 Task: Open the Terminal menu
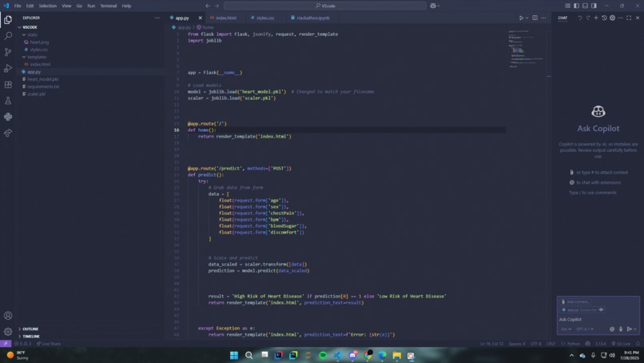coord(109,6)
